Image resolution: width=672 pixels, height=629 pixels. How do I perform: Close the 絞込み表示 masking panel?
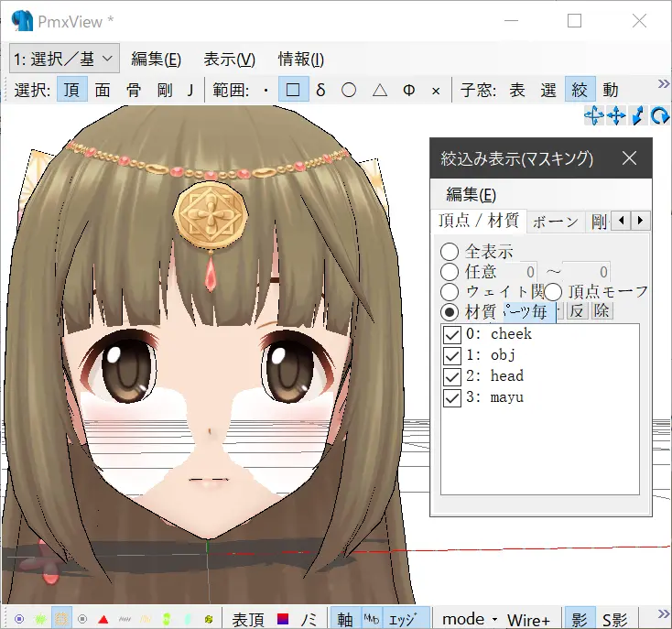629,158
